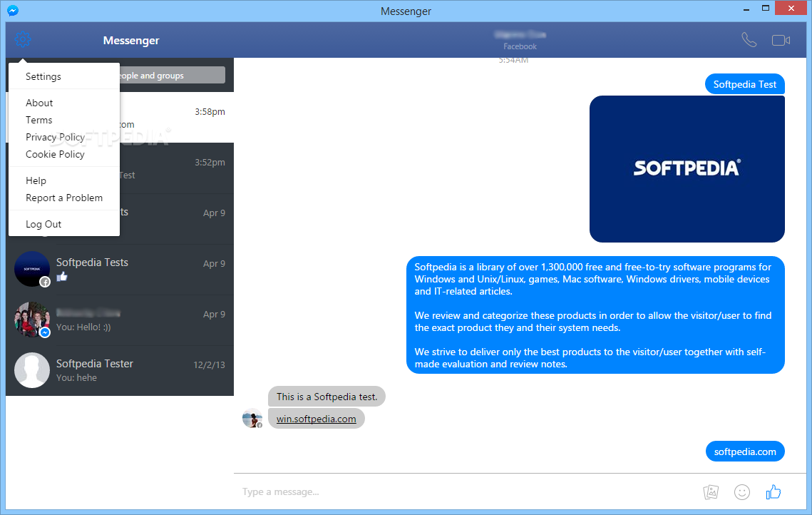This screenshot has height=515, width=812.
Task: Close the Messenger window
Action: pos(791,9)
